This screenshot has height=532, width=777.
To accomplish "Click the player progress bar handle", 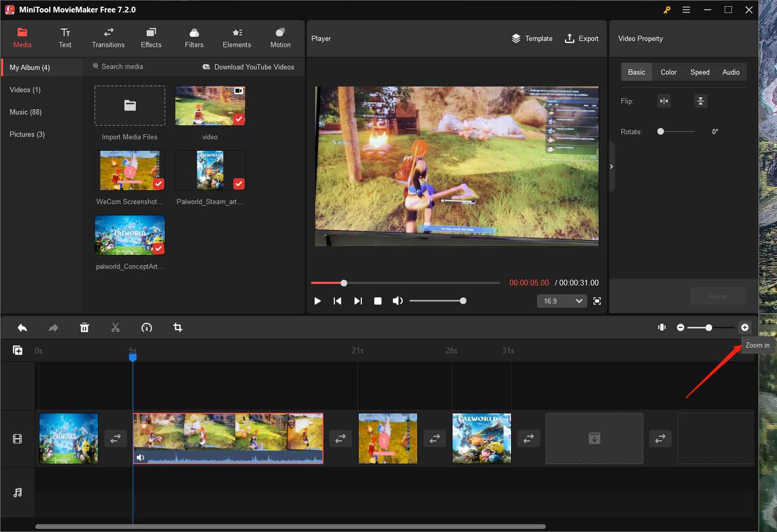I will pyautogui.click(x=344, y=283).
